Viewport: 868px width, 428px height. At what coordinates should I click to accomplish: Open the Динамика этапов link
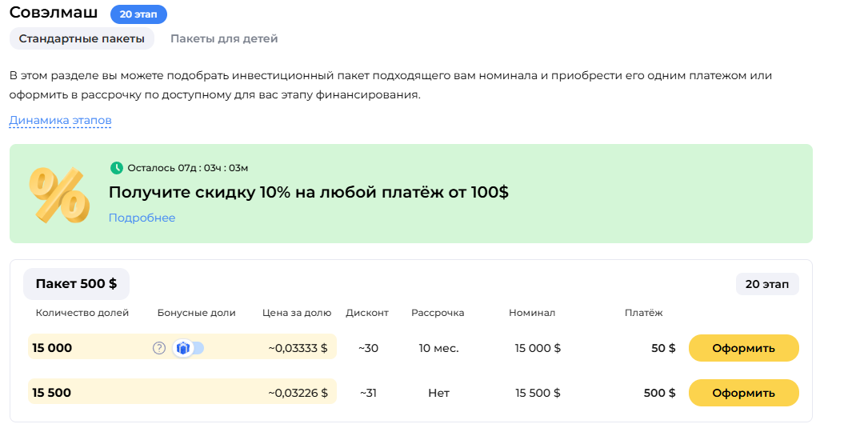click(x=60, y=121)
